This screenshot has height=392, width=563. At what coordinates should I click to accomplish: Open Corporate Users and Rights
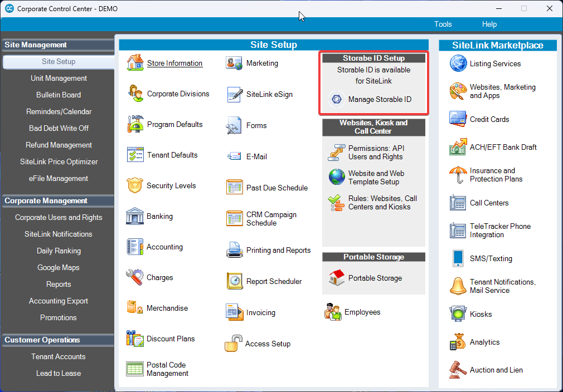pos(59,217)
